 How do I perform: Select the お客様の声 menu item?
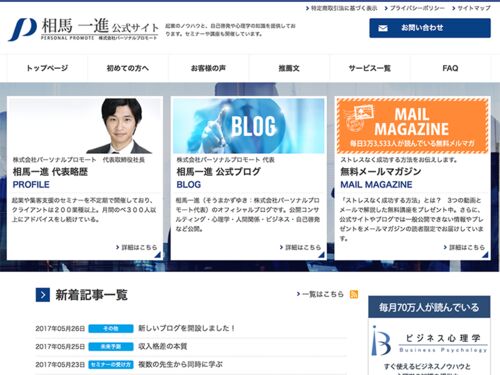[x=208, y=68]
